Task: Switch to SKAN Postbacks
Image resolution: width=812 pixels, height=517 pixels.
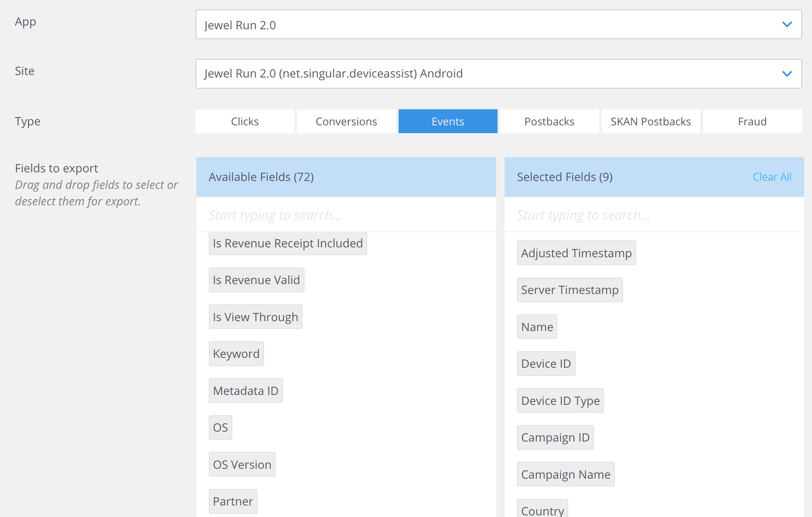Action: pos(650,121)
